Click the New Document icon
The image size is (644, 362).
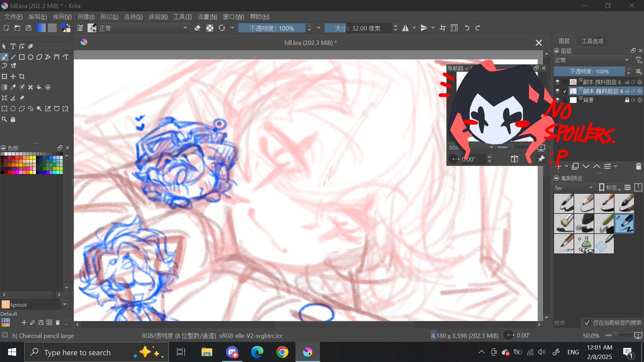coord(6,28)
